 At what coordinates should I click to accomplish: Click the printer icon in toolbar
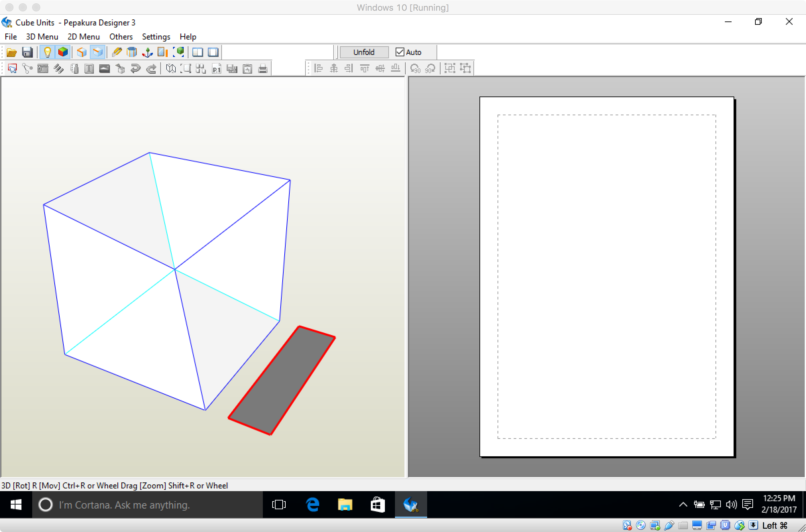[263, 69]
